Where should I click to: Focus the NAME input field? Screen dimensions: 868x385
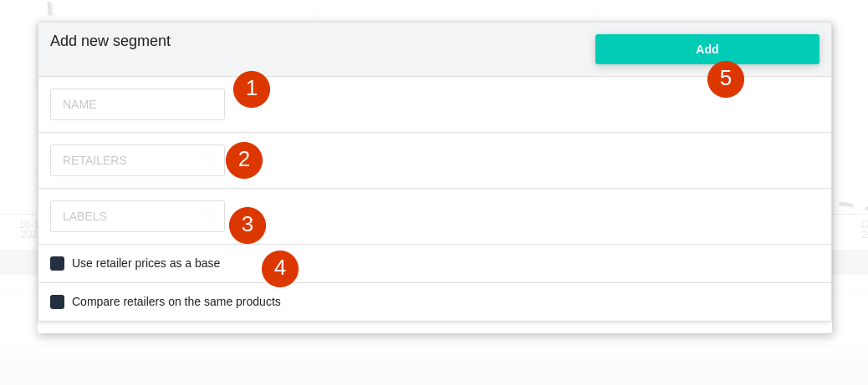[x=137, y=104]
